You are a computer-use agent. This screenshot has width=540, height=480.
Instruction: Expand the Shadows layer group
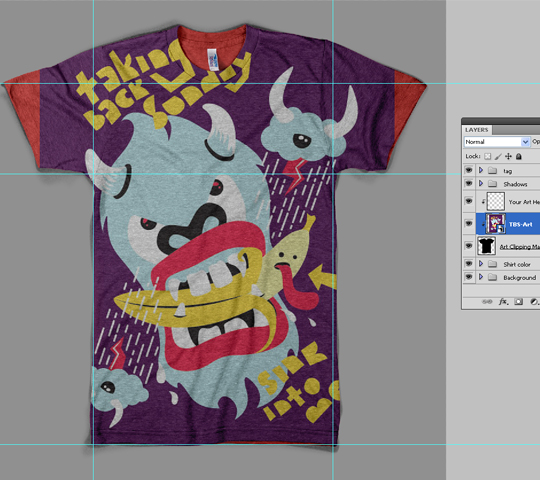click(481, 184)
